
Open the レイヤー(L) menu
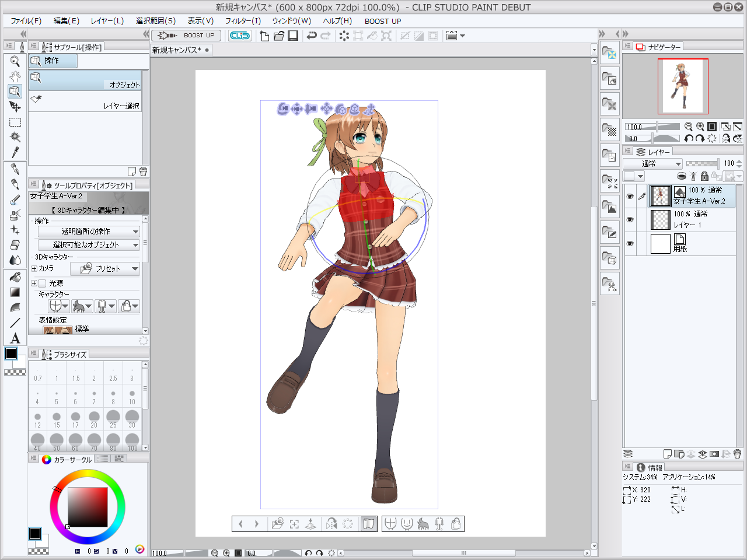pyautogui.click(x=107, y=21)
